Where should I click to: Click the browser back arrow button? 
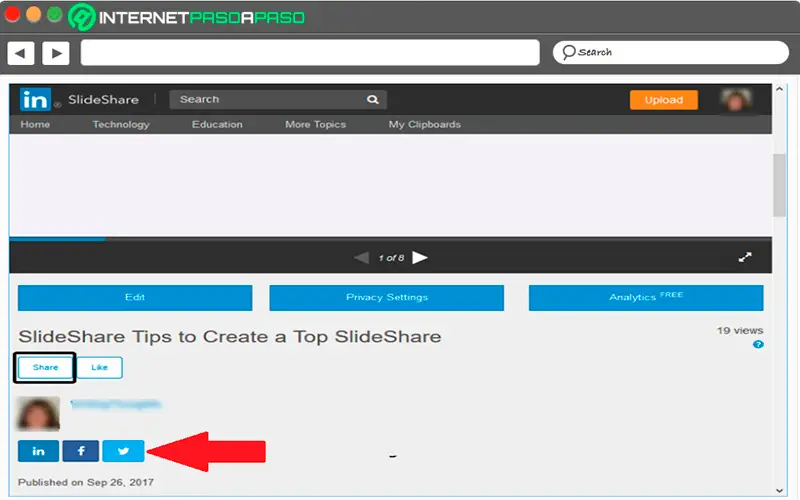pos(20,53)
